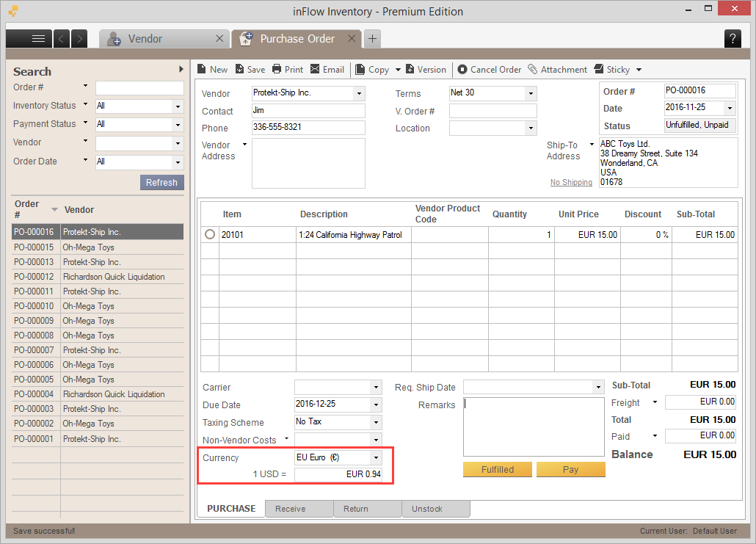Click the Fulfilled button

pyautogui.click(x=498, y=469)
